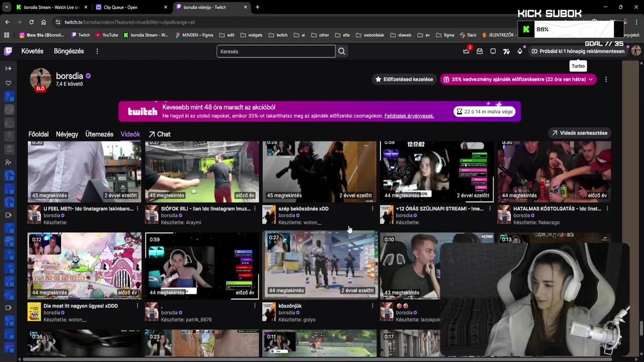Click the browser back arrow

click(x=7, y=22)
